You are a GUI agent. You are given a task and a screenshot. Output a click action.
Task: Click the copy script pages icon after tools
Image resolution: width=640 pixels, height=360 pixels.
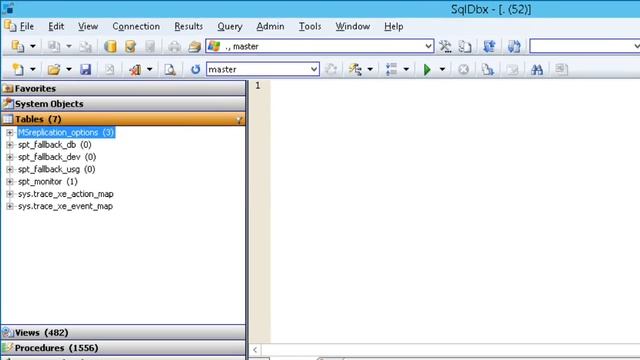(465, 47)
